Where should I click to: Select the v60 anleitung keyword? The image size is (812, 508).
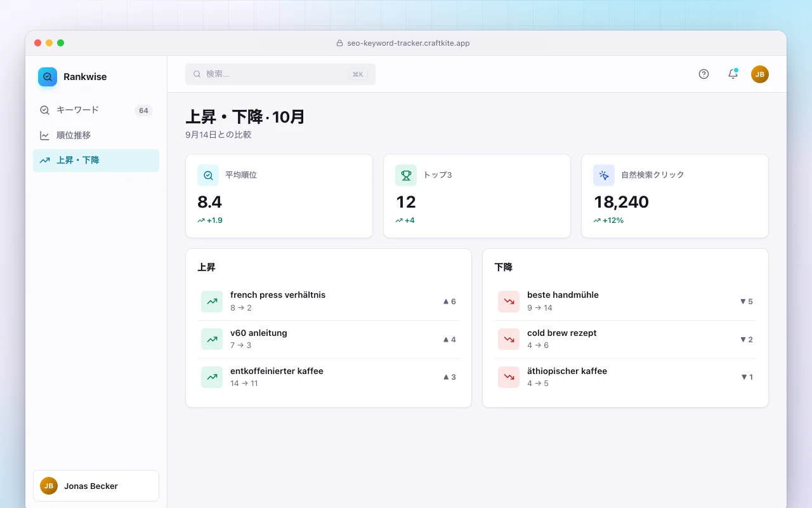[259, 333]
